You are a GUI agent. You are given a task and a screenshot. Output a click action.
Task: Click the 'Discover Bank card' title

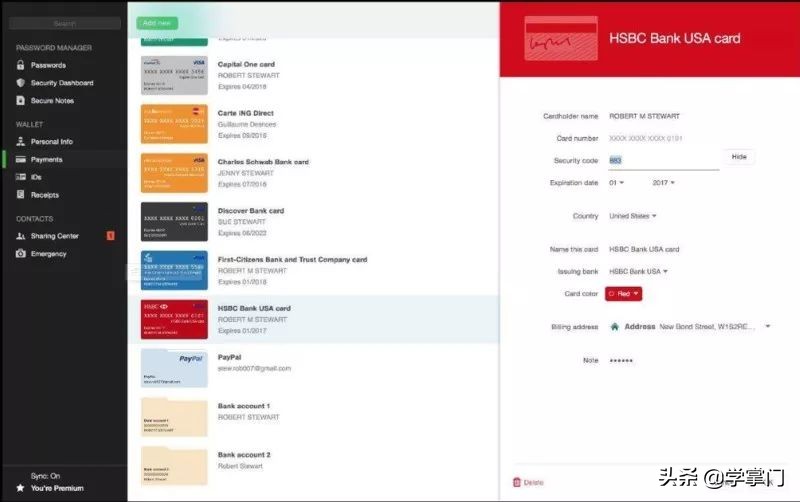pyautogui.click(x=251, y=210)
